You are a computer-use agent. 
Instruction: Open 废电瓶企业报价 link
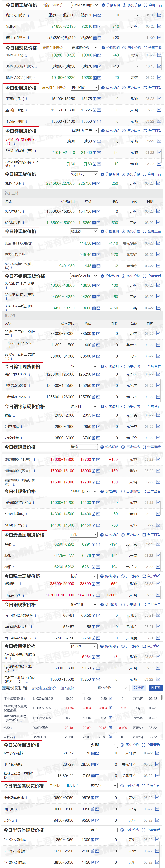54,88
